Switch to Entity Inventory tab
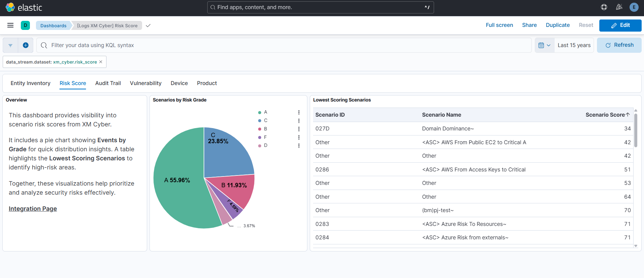Viewport: 644px width, 278px height. click(x=31, y=83)
